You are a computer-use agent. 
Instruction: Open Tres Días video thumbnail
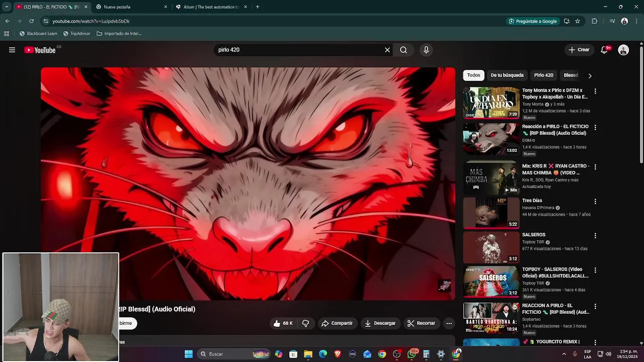(491, 213)
